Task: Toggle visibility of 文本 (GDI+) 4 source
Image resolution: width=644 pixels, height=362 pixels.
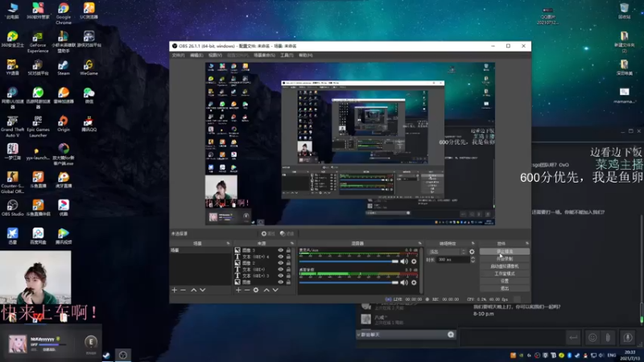Action: coord(280,257)
